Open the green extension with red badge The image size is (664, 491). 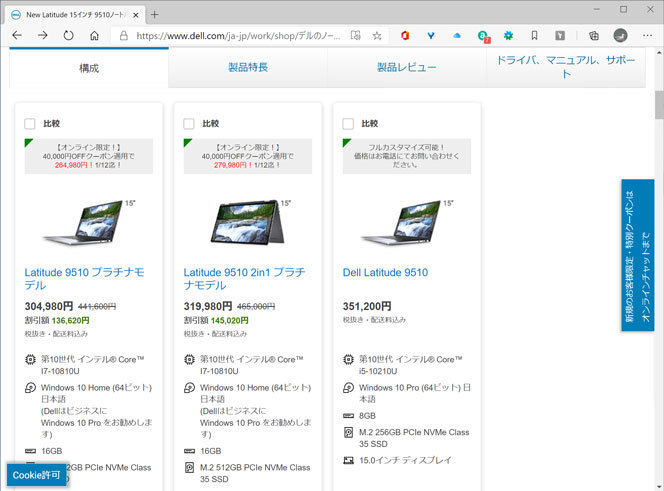click(x=483, y=36)
